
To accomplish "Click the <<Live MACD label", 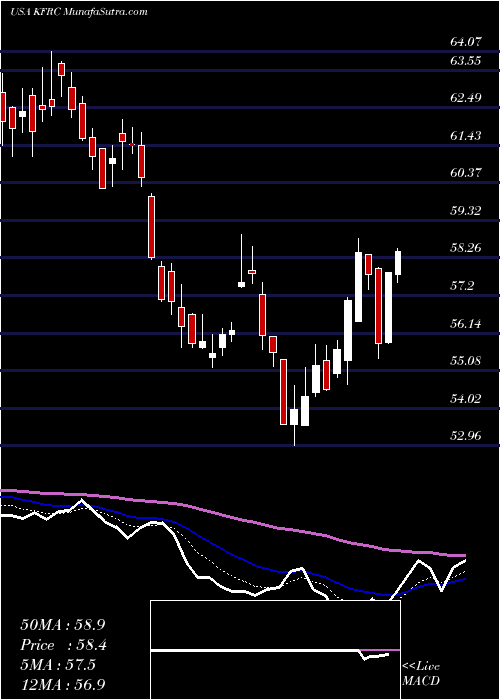I will pos(421,674).
